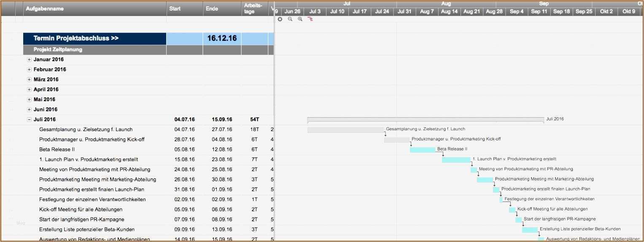Viewport: 644px width, 242px height.
Task: Select the 1. Launch Plan Gantt bar
Action: (x=456, y=160)
